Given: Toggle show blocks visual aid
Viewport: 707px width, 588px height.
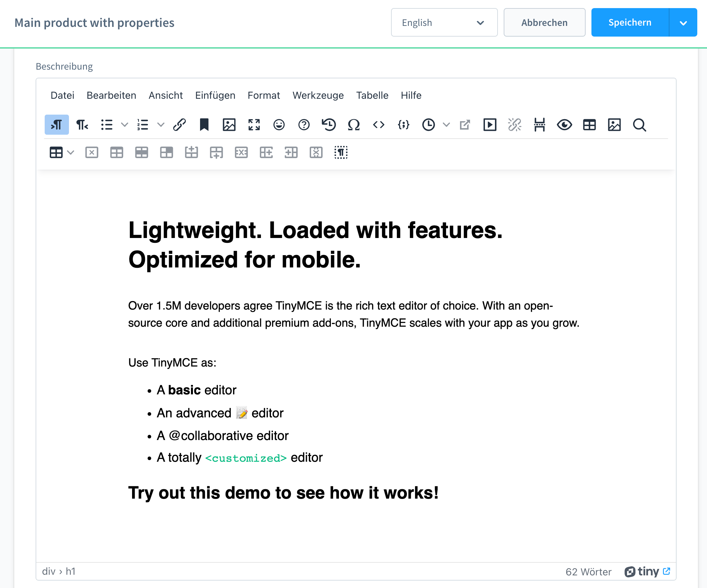Looking at the screenshot, I should [x=341, y=153].
